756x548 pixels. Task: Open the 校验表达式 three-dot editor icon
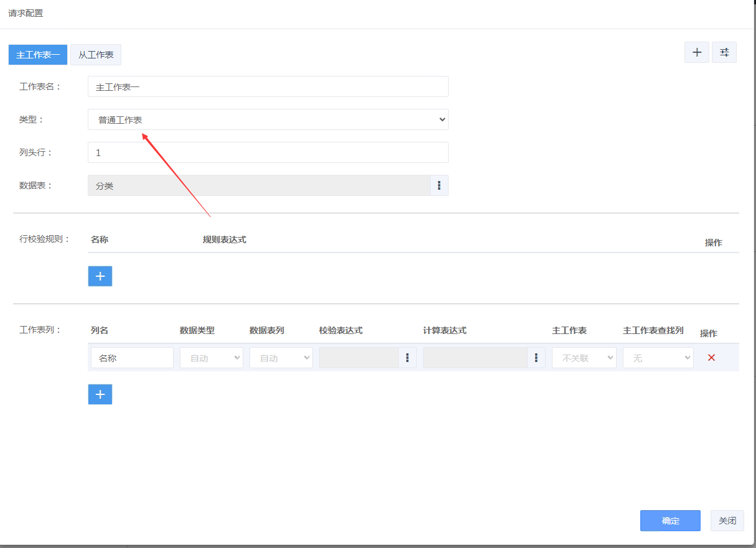407,358
